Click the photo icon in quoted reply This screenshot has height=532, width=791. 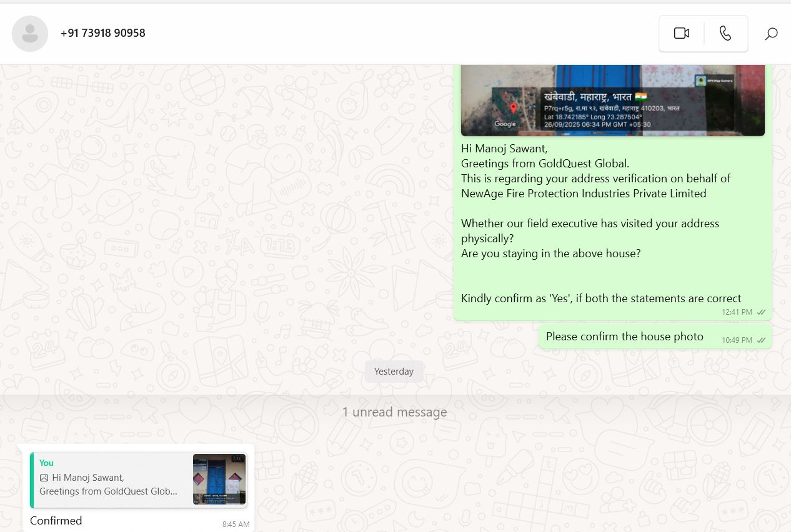(44, 478)
